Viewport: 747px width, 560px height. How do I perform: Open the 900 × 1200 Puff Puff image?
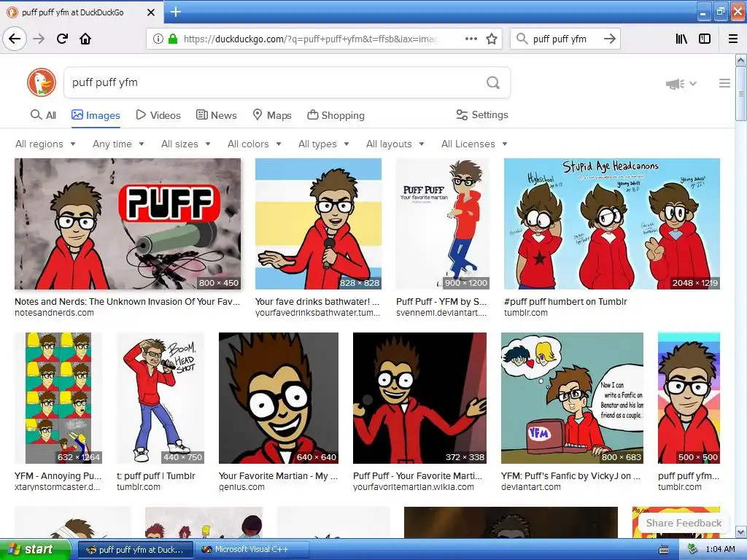pyautogui.click(x=443, y=224)
